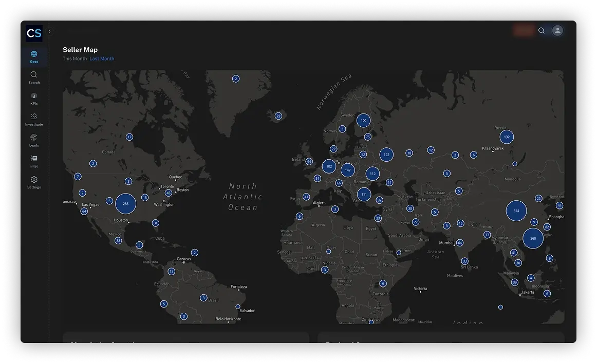Image resolution: width=597 pixels, height=364 pixels.
Task: Click the Belo Horizonte city label
Action: tap(228, 319)
